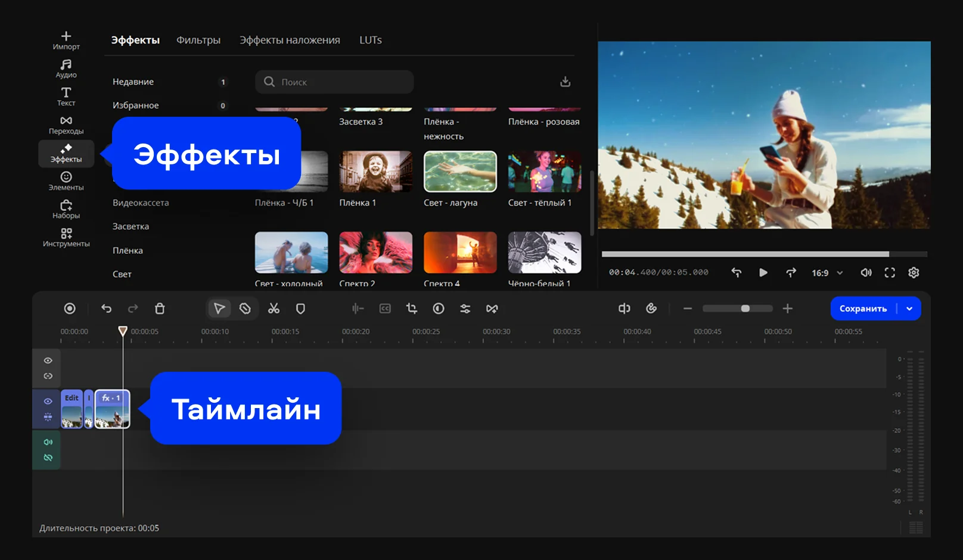Screen dimensions: 963x560
Task: Activate the selection pointer tool
Action: (x=219, y=309)
